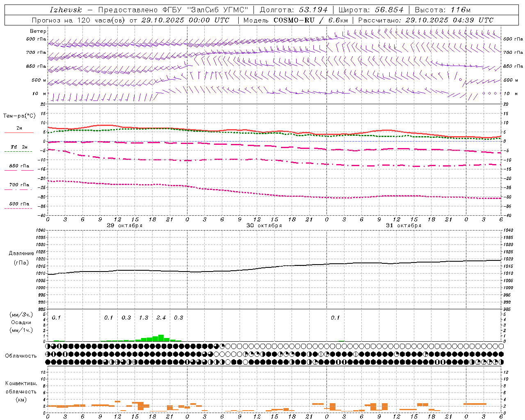Click the "Облачность" cloud cover label

[x=21, y=356]
